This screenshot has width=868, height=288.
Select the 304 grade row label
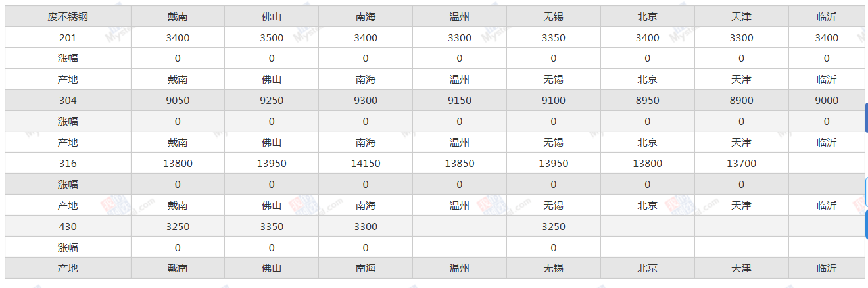click(68, 101)
